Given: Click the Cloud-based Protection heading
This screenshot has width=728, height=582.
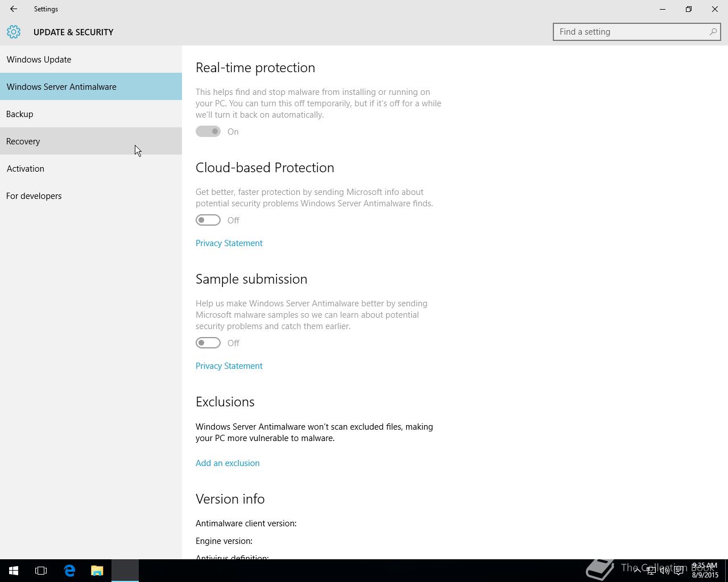Looking at the screenshot, I should (265, 168).
